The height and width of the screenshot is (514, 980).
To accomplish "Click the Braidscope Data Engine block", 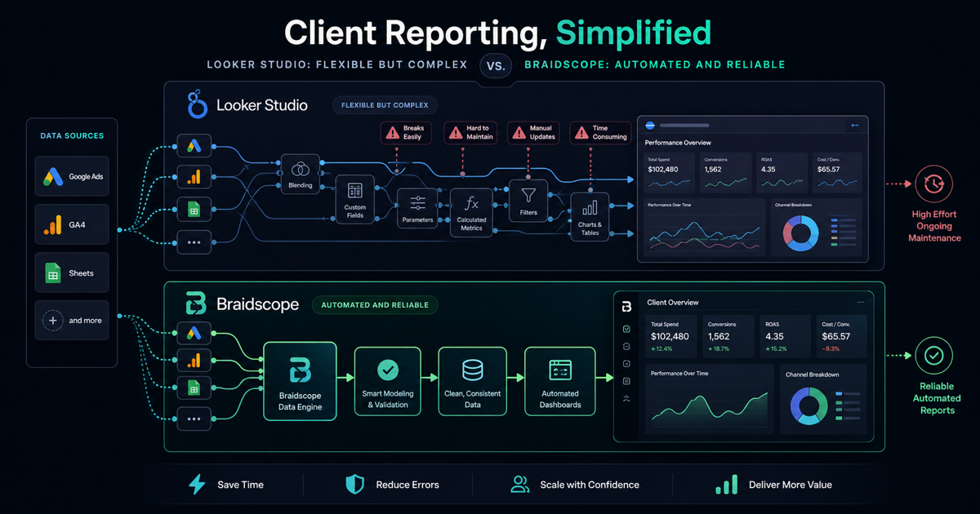I will coord(300,382).
